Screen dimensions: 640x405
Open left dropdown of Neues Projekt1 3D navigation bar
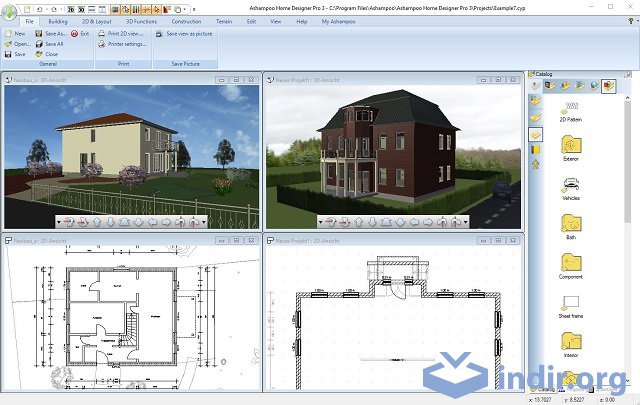320,222
